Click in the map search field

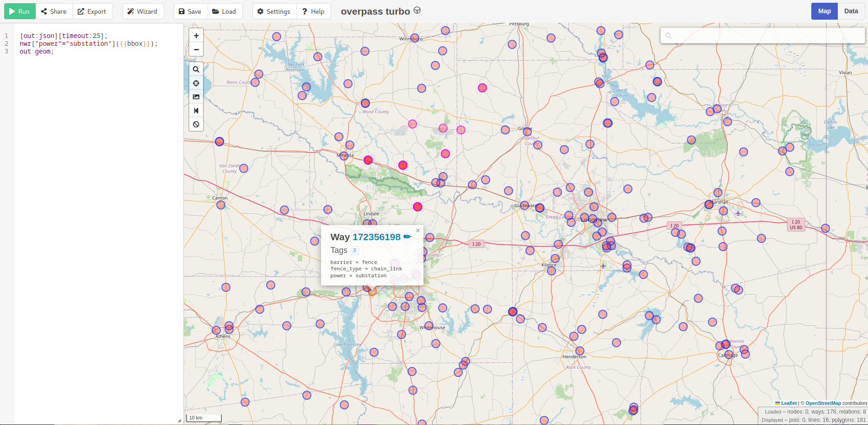coord(762,35)
